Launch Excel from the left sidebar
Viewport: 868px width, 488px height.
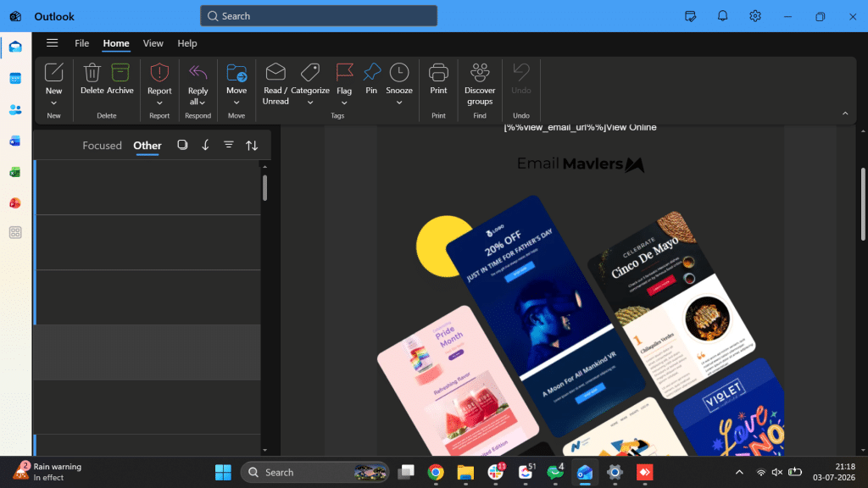pyautogui.click(x=15, y=172)
